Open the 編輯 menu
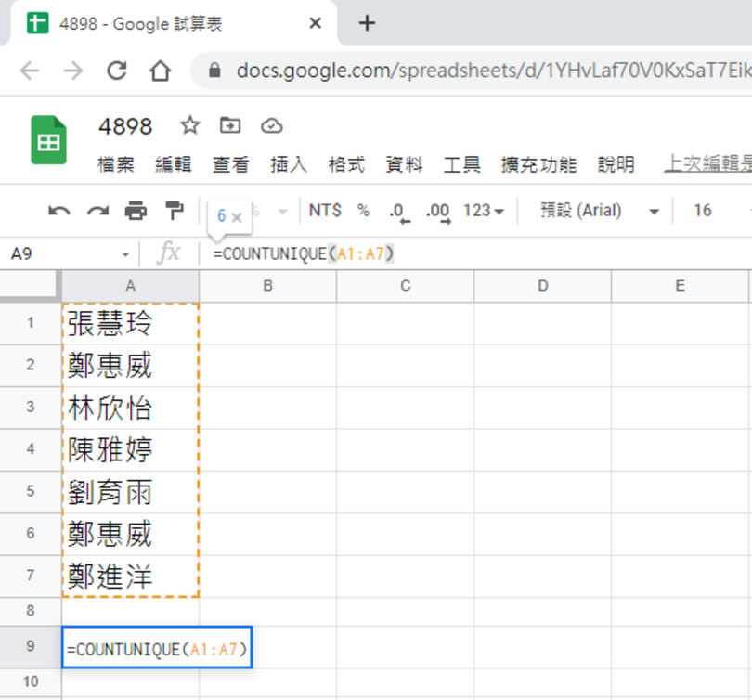 point(173,164)
